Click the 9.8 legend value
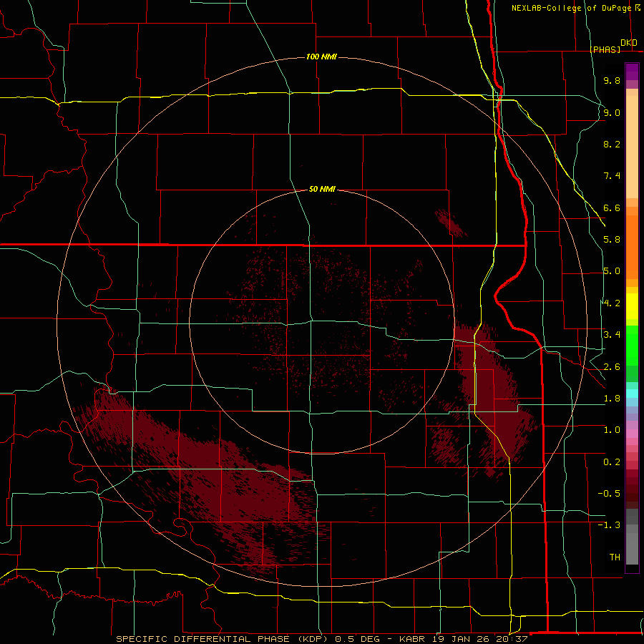This screenshot has height=644, width=644. coord(612,80)
